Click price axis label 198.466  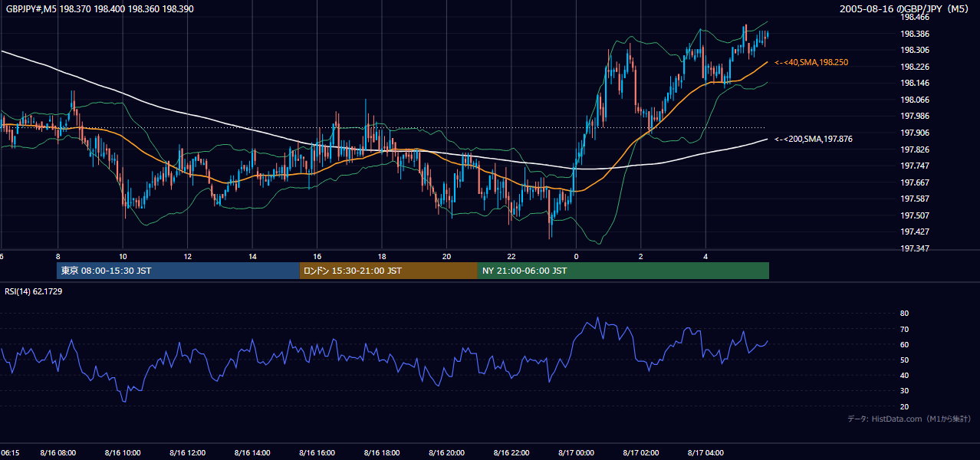coord(916,17)
